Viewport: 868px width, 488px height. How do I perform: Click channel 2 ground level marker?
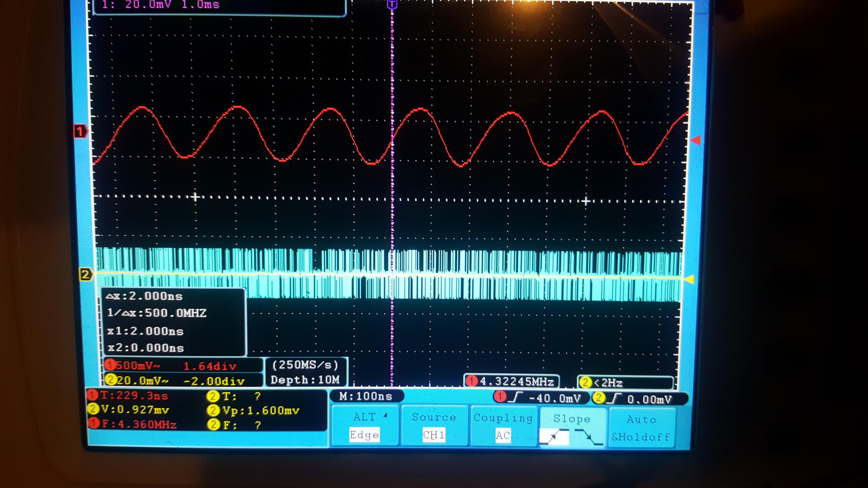(x=86, y=274)
